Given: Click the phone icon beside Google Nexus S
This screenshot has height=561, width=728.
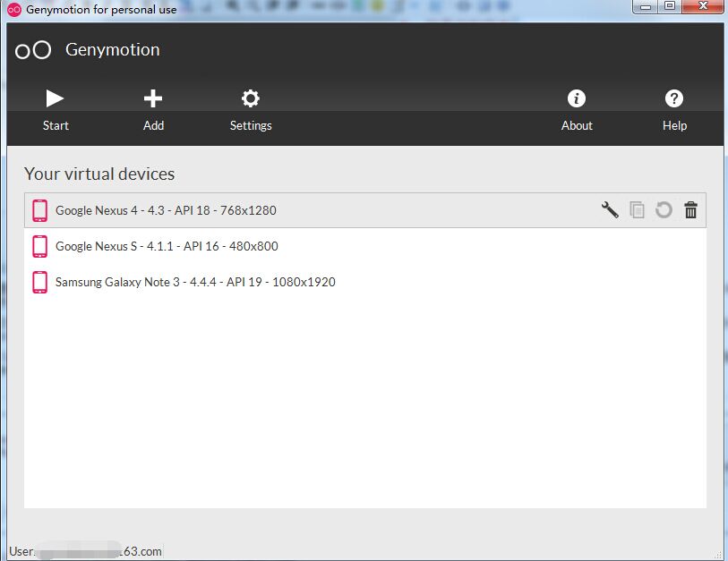Looking at the screenshot, I should pos(39,246).
